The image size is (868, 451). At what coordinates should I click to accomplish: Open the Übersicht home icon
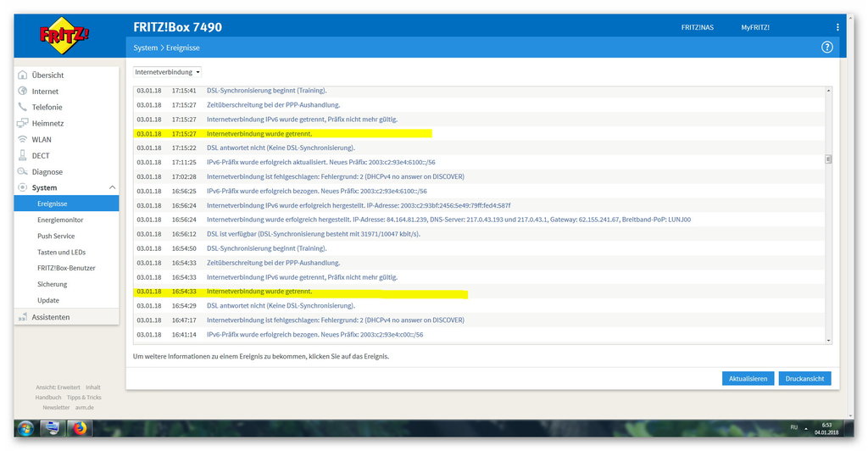click(23, 75)
